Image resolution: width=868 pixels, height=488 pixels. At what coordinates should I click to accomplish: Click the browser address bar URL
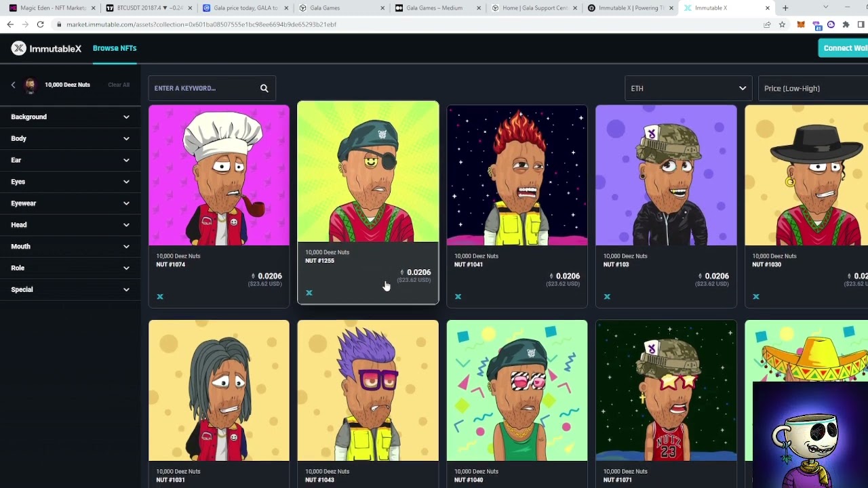click(201, 24)
